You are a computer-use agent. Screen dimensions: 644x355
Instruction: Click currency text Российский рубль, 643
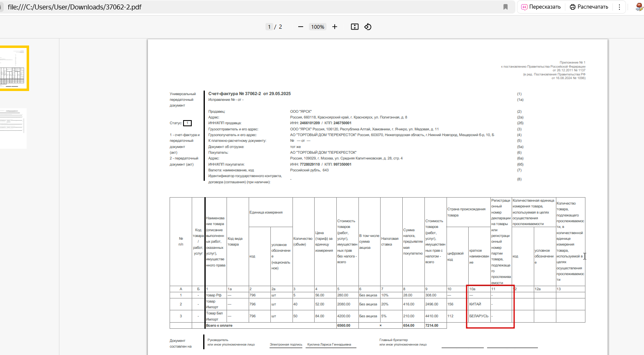(309, 170)
